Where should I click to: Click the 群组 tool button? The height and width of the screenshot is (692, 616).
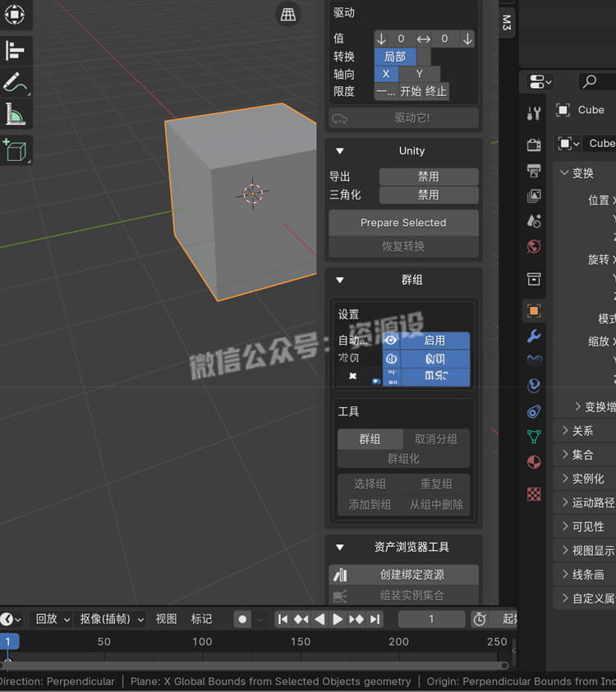coord(370,439)
